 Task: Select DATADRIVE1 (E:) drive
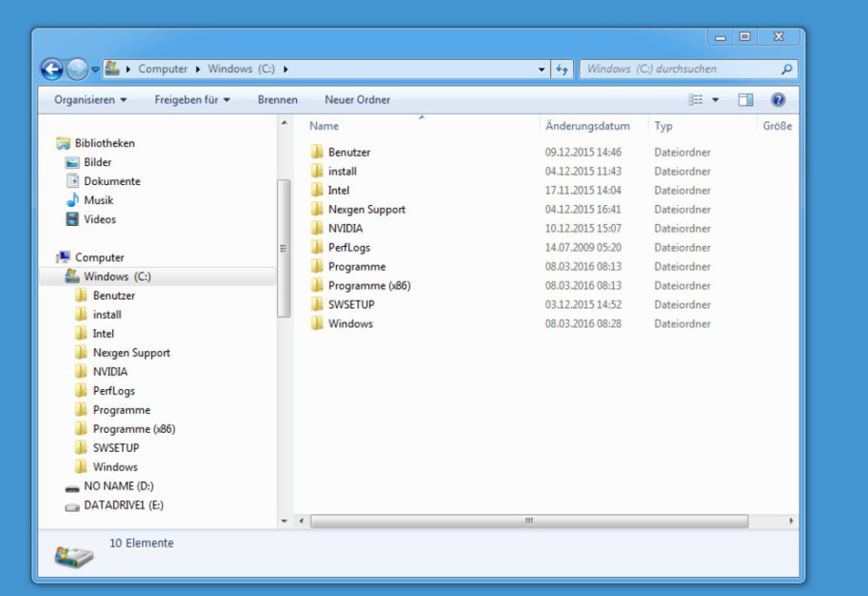(x=115, y=505)
